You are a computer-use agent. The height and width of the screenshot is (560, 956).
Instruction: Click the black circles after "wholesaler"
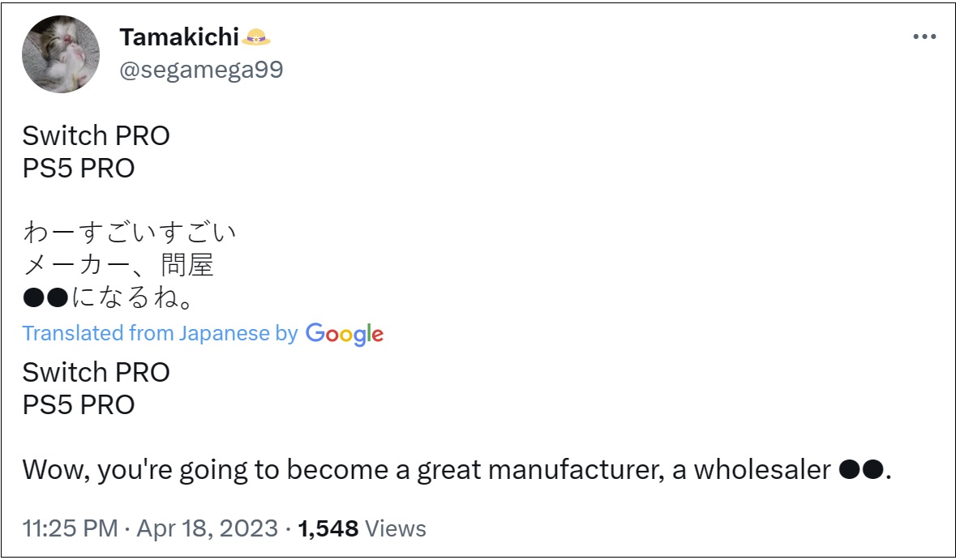tap(861, 470)
